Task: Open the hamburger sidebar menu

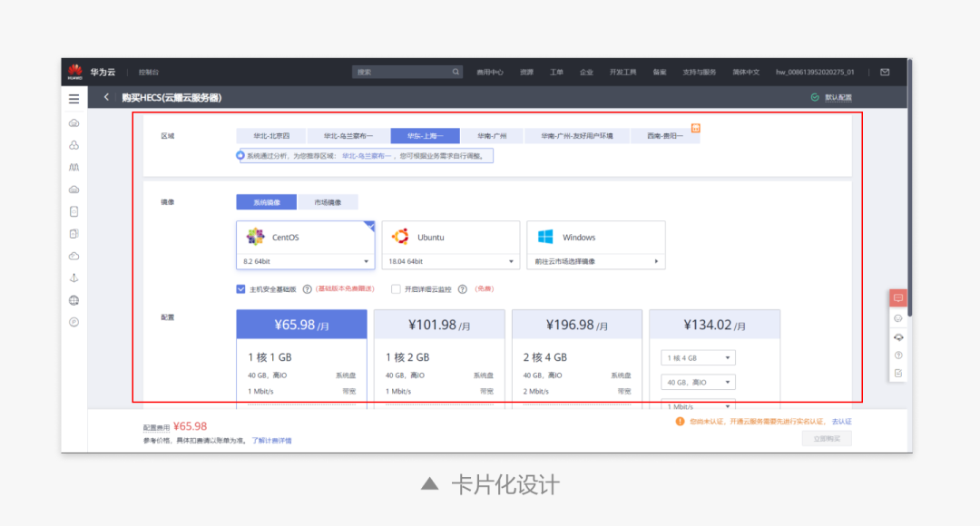Action: pos(73,99)
